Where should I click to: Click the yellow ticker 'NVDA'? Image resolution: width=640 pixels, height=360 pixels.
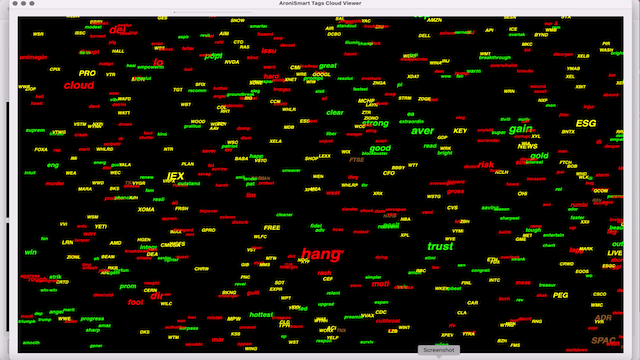(232, 62)
